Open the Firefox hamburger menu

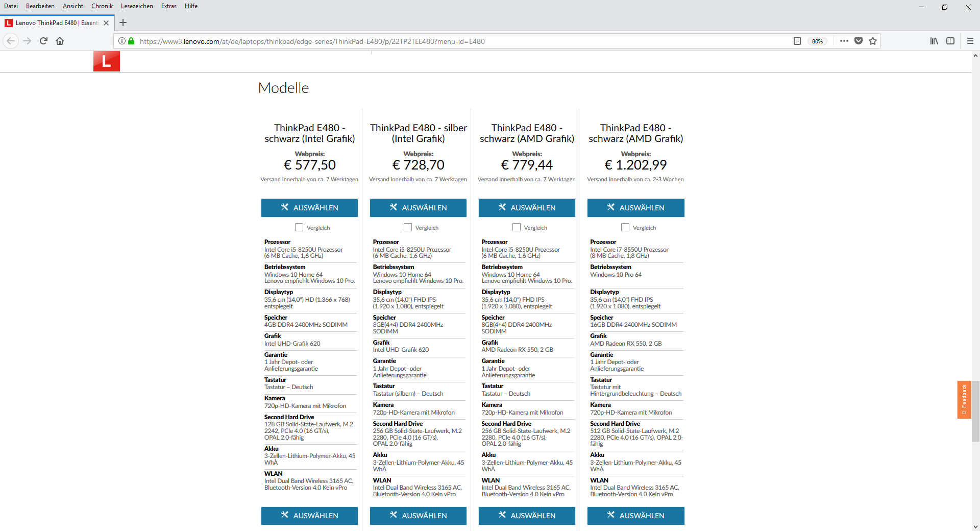click(970, 41)
